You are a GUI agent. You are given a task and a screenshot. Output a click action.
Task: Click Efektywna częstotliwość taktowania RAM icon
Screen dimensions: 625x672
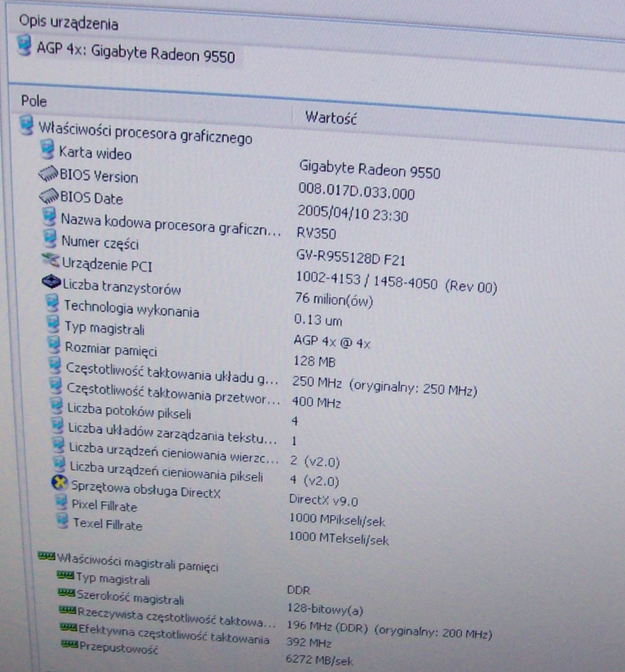tap(69, 627)
